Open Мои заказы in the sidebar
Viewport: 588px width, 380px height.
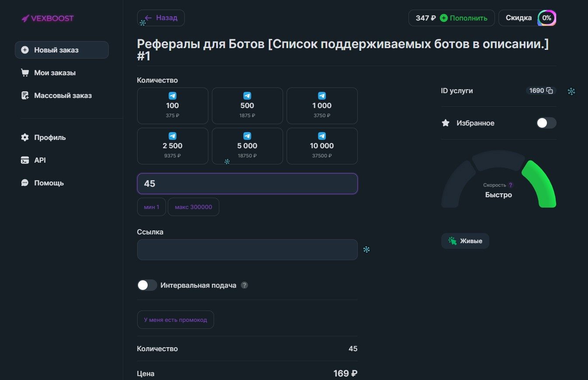55,73
